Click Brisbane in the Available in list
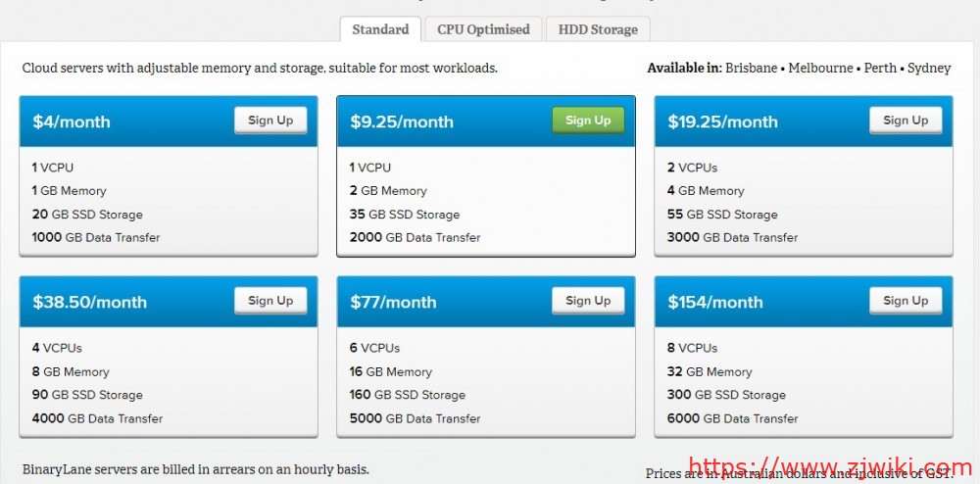 [752, 69]
